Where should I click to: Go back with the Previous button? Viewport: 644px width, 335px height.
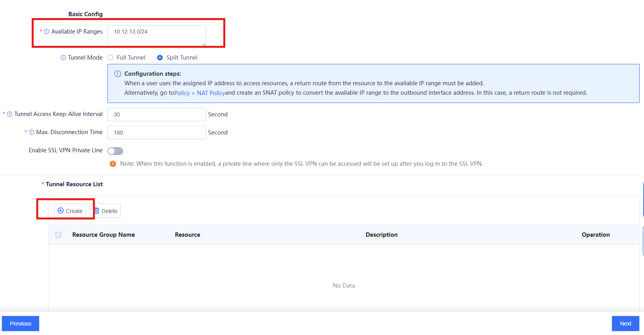click(x=21, y=324)
